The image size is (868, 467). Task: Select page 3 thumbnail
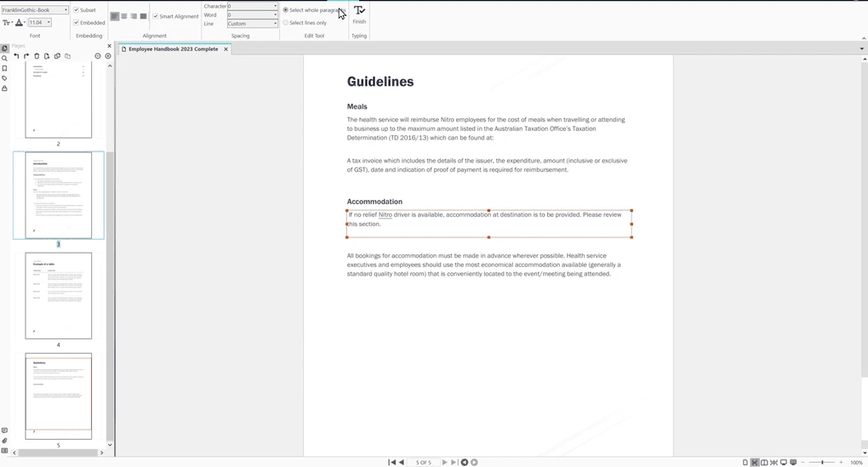[58, 196]
